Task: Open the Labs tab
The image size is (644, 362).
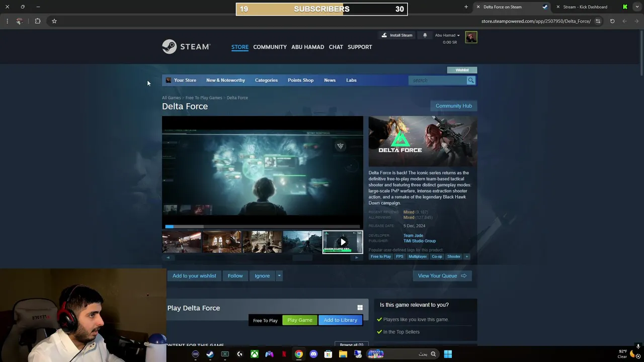Action: tap(351, 80)
